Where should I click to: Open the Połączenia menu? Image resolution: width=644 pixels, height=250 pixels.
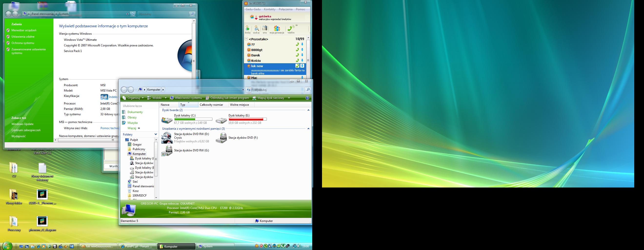[285, 9]
